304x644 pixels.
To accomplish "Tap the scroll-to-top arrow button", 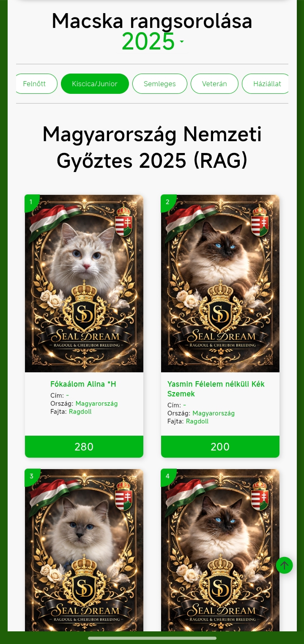I will click(x=284, y=565).
